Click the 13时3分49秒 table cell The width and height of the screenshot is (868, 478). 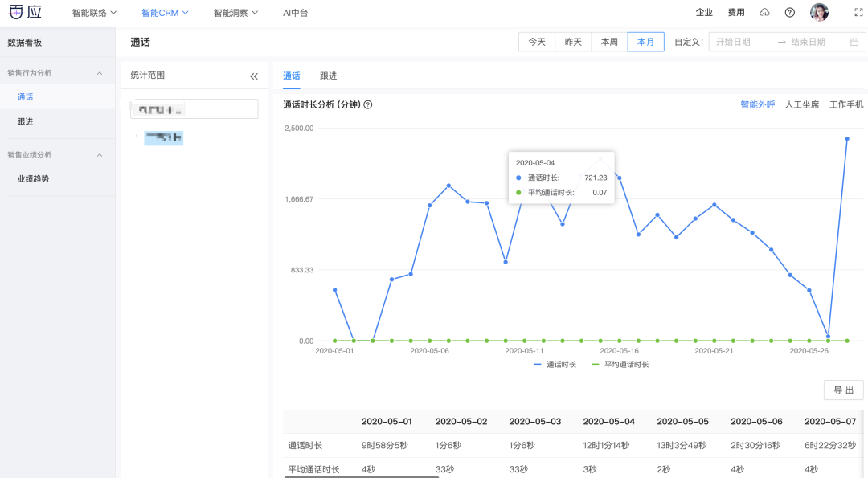click(682, 445)
